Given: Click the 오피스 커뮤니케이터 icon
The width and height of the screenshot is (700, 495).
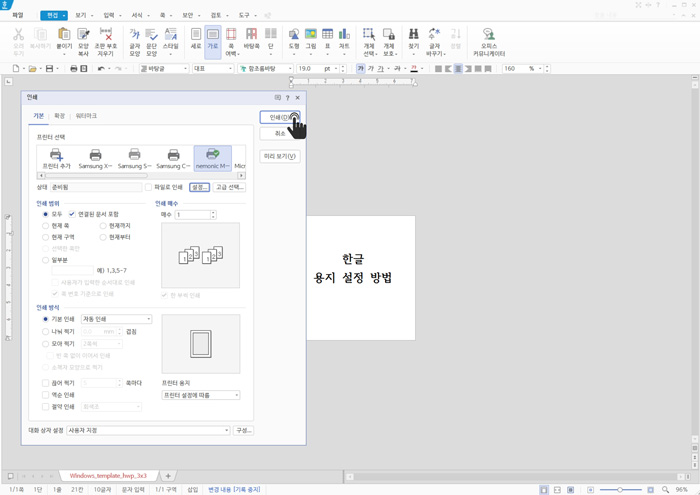Looking at the screenshot, I should 488,34.
